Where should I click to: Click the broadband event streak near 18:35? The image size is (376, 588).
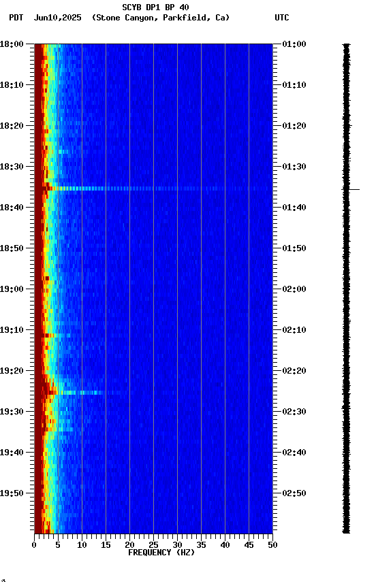153,189
